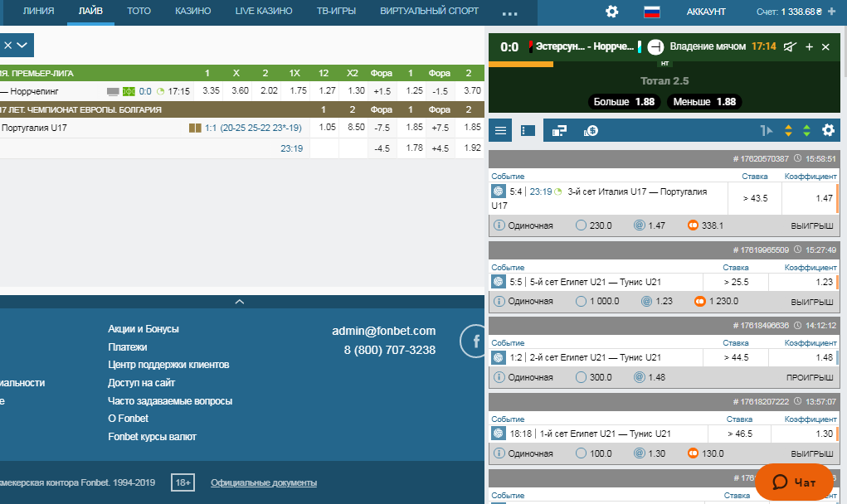847x504 pixels.
Task: Bet on Меньше 1.88 total
Action: (x=704, y=102)
